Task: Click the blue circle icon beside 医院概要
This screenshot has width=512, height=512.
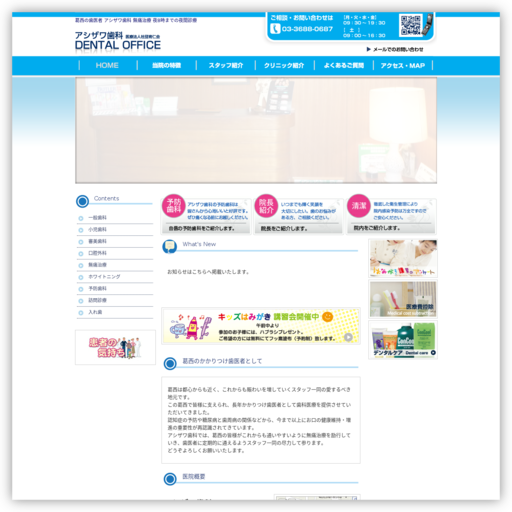Action: (x=170, y=479)
